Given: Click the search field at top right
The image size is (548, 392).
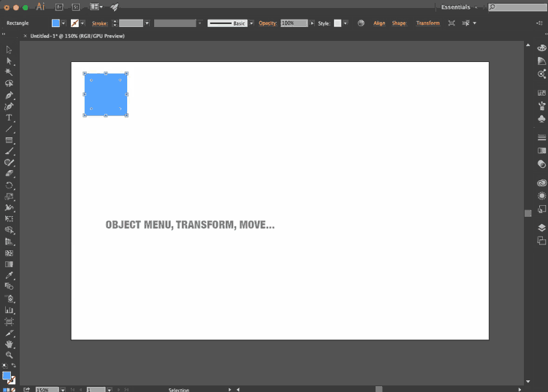Looking at the screenshot, I should point(517,7).
